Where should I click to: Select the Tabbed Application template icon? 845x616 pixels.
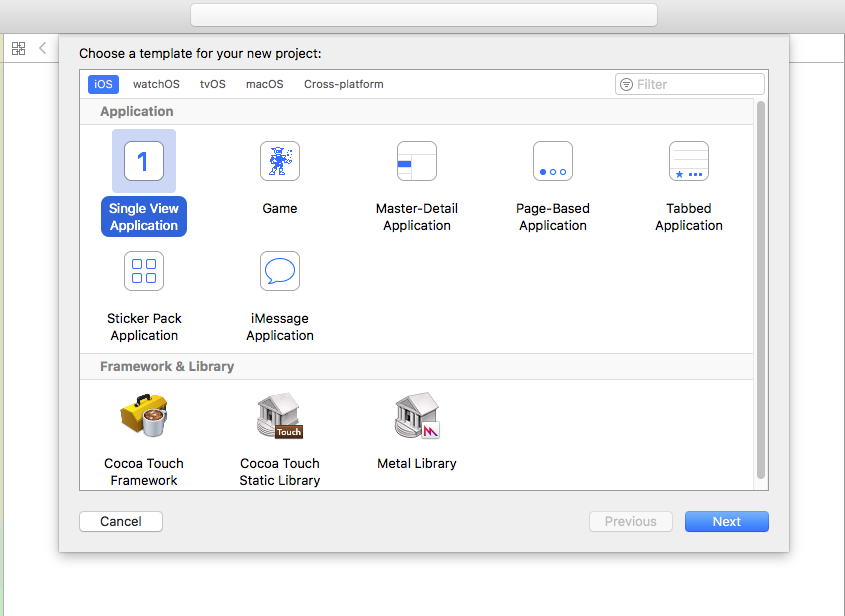(x=689, y=161)
